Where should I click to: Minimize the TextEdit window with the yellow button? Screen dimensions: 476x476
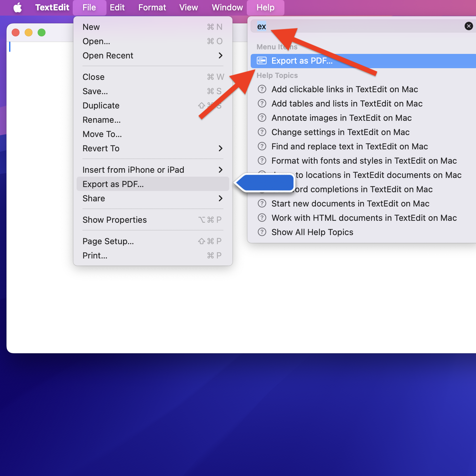(x=29, y=32)
